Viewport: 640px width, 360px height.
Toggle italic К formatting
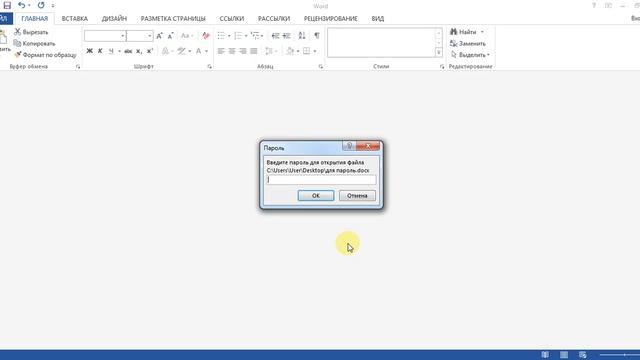pos(100,51)
